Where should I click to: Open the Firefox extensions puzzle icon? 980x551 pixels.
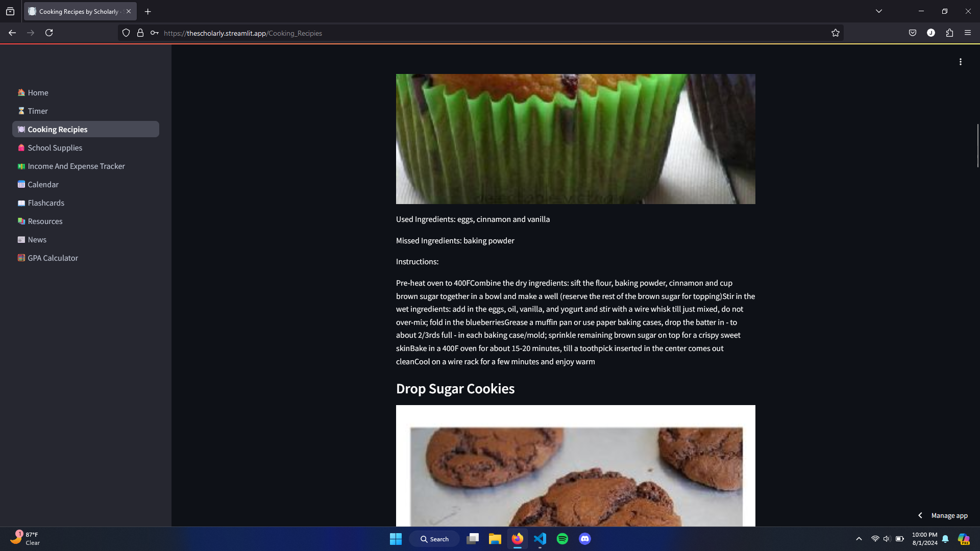click(x=949, y=33)
